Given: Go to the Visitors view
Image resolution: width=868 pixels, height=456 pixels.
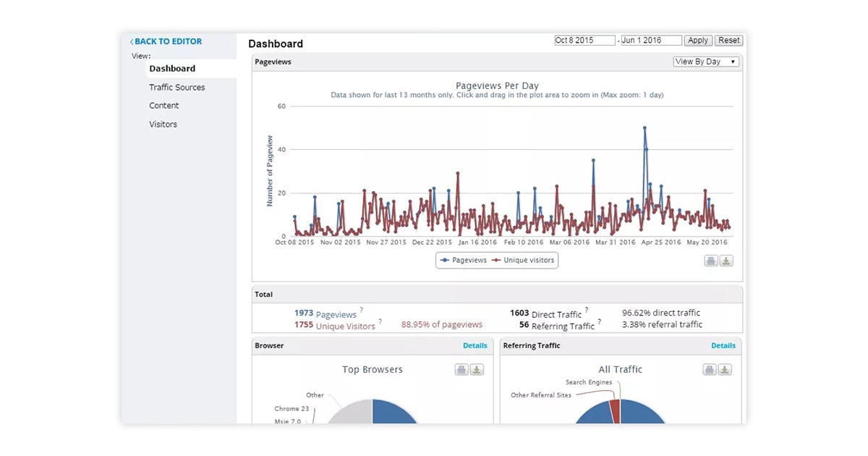Looking at the screenshot, I should click(163, 124).
